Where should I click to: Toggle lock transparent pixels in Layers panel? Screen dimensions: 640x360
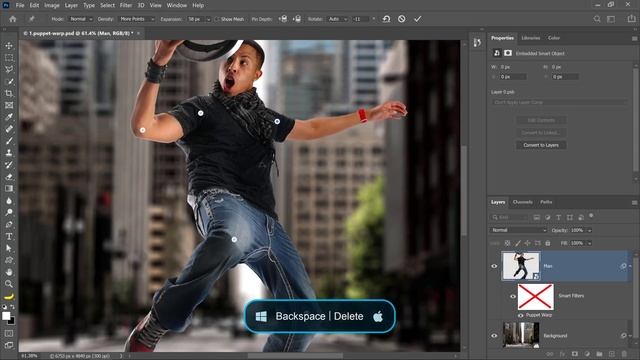point(507,243)
